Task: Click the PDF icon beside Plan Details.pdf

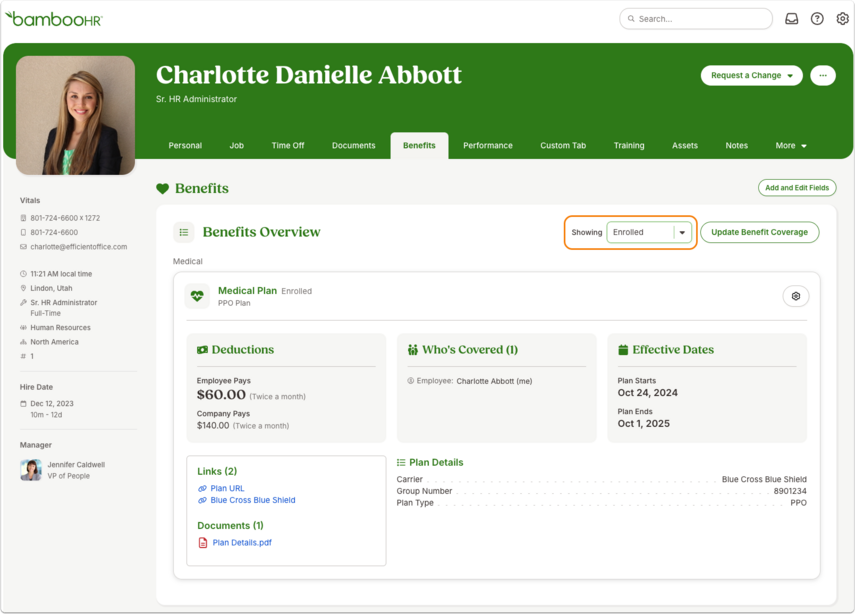Action: [x=203, y=543]
